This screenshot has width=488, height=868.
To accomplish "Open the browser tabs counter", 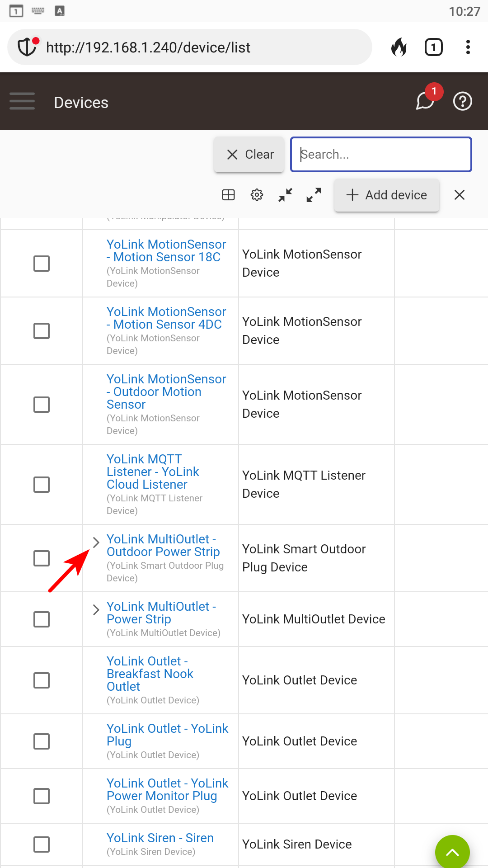I will point(434,47).
